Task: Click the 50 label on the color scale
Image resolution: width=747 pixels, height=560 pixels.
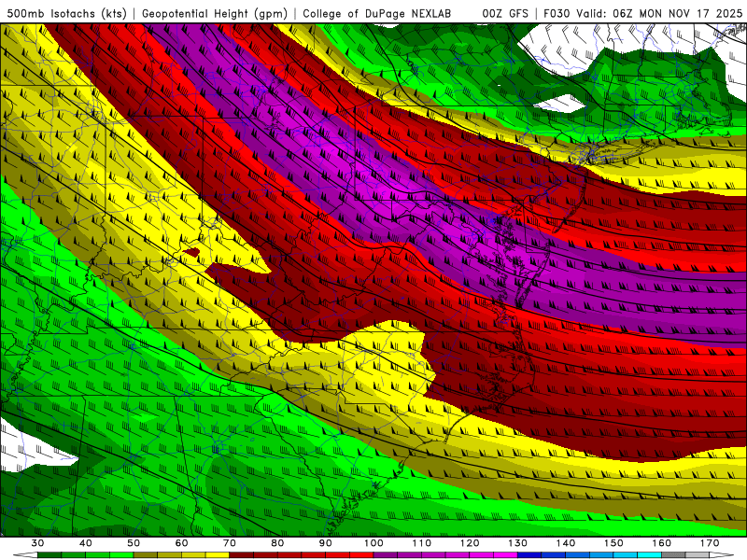Action: coord(134,543)
